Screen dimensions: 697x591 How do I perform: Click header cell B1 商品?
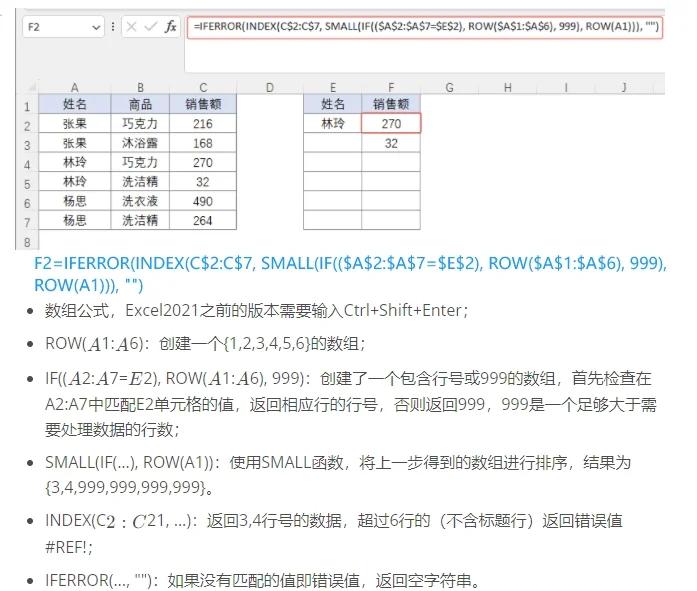pos(140,104)
